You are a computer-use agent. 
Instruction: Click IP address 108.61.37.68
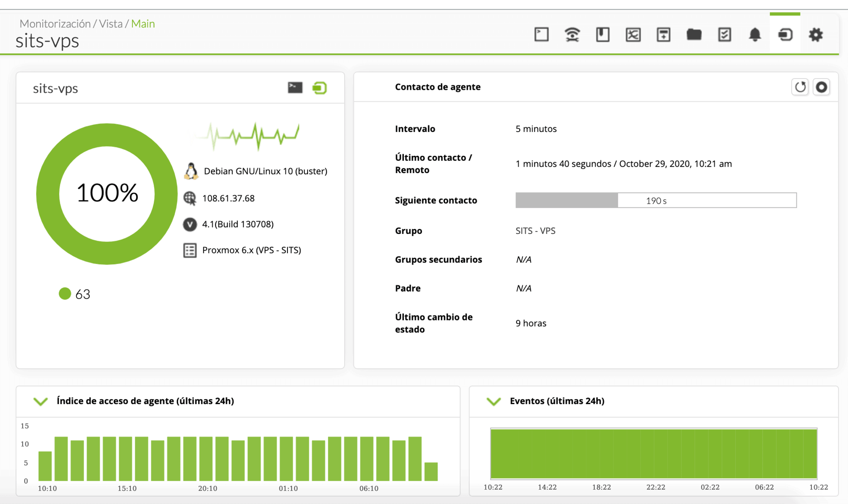pyautogui.click(x=228, y=198)
